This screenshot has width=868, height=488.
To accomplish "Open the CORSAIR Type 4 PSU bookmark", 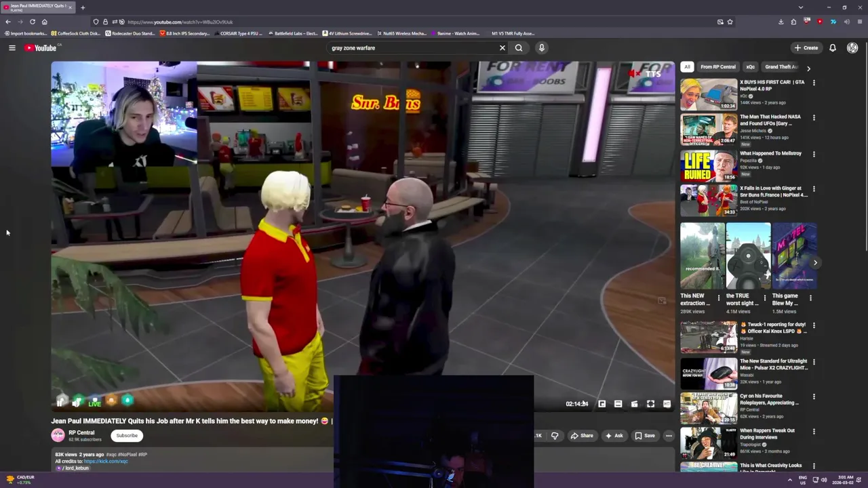I will coord(237,33).
